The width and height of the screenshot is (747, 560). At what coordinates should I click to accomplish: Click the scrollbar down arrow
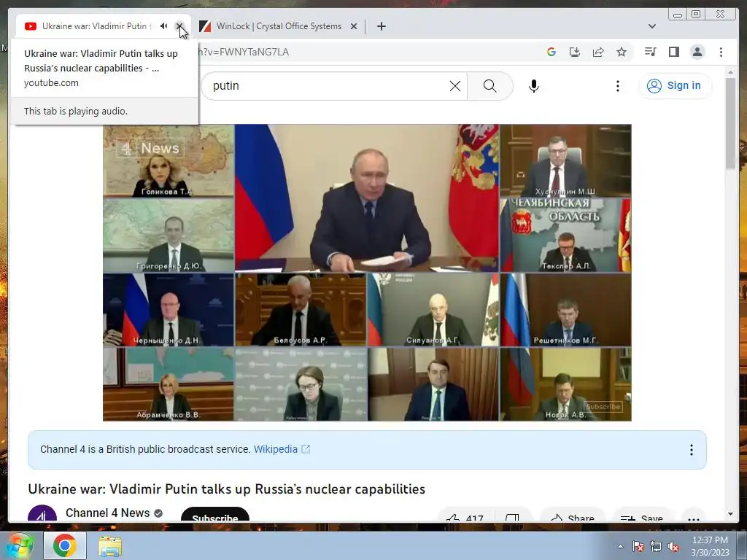click(x=731, y=514)
